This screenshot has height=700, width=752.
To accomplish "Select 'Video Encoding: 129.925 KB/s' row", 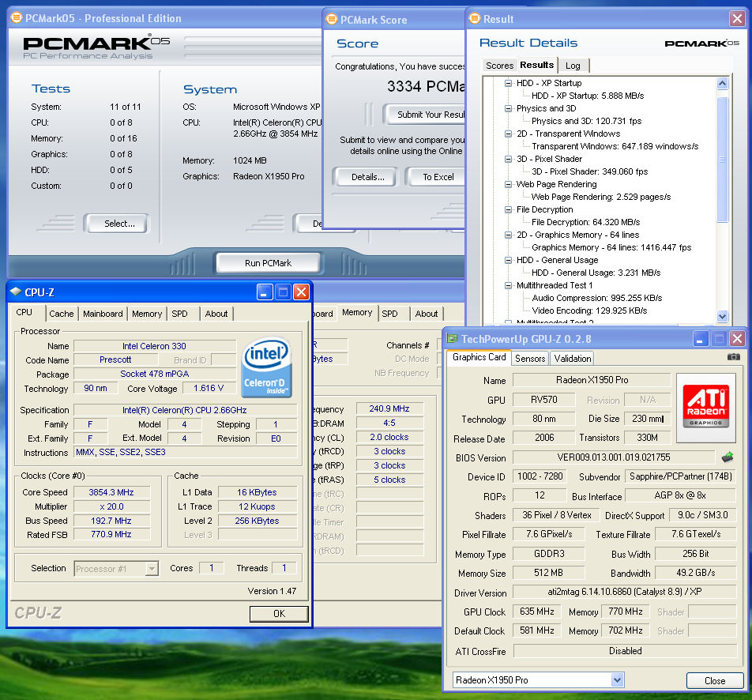I will click(x=589, y=311).
